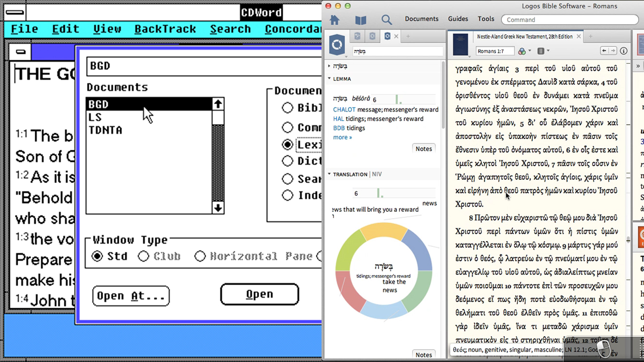
Task: Select the Lexicon document type radio button
Action: (287, 145)
